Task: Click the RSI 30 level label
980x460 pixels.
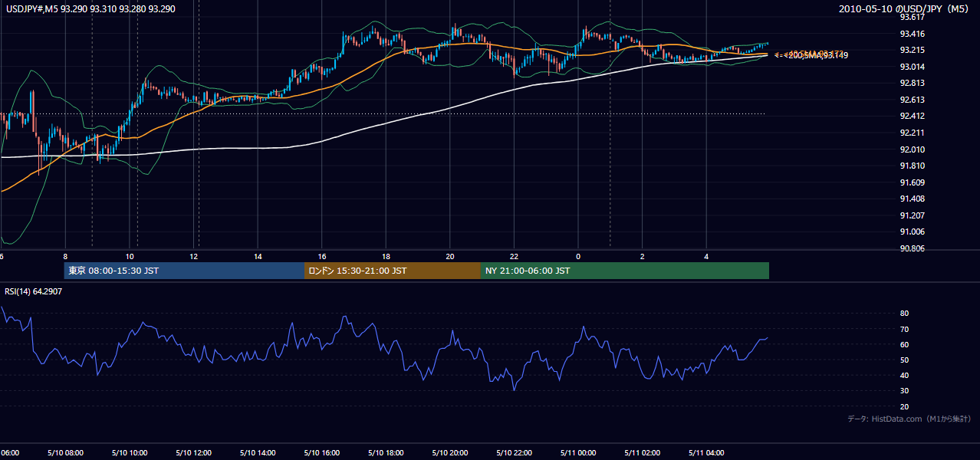Action: coord(904,391)
